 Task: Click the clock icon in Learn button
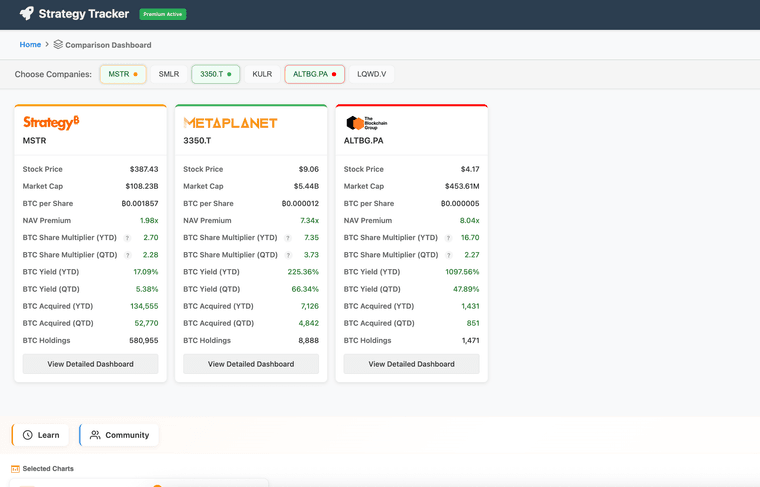28,435
